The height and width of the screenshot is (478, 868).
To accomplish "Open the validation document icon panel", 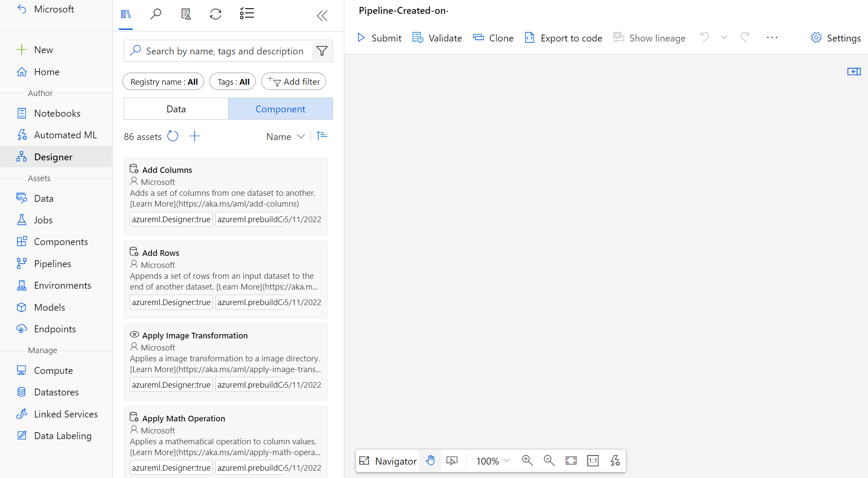I will coord(186,14).
